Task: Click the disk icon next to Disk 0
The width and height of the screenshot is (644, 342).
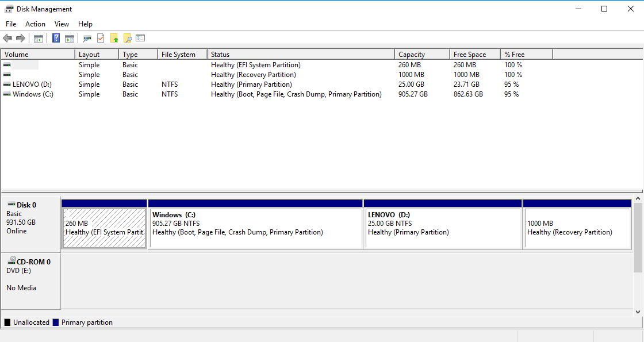Action: (11, 204)
